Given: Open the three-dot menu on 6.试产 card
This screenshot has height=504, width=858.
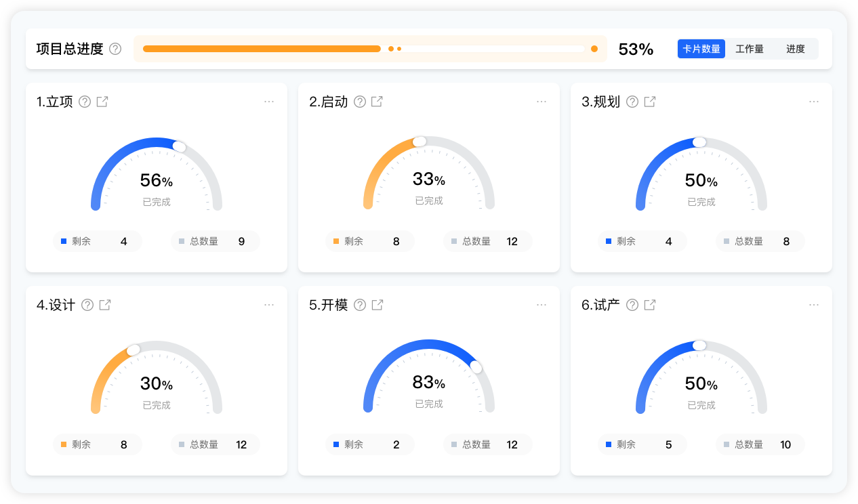Looking at the screenshot, I should pyautogui.click(x=814, y=305).
